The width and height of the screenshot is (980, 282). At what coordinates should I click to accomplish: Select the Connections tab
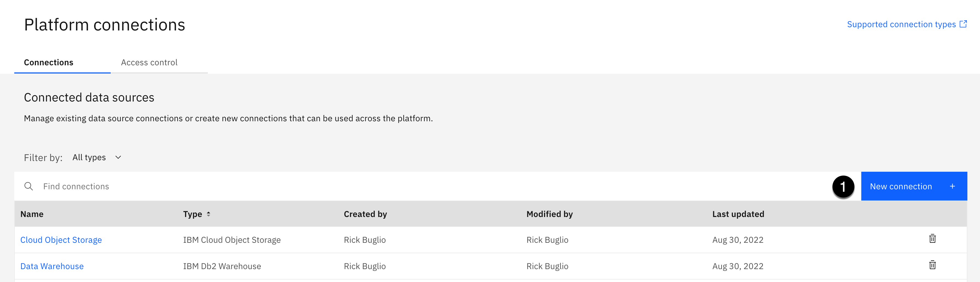pos(49,63)
